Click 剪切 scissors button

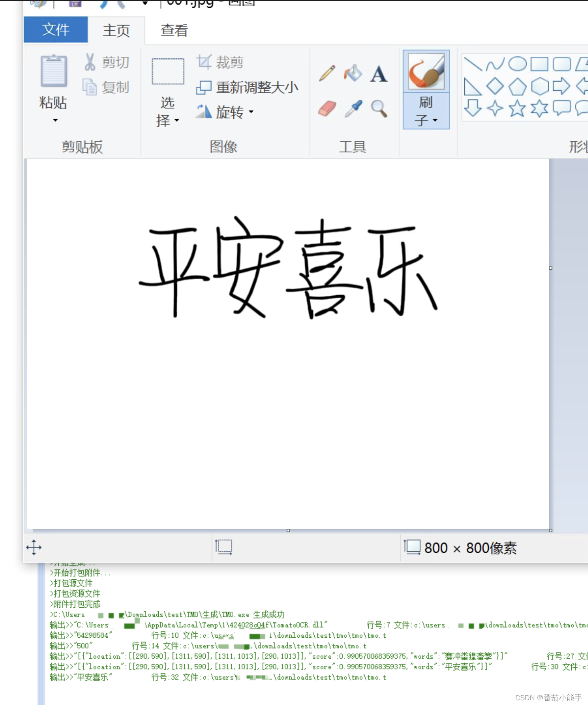pos(106,62)
